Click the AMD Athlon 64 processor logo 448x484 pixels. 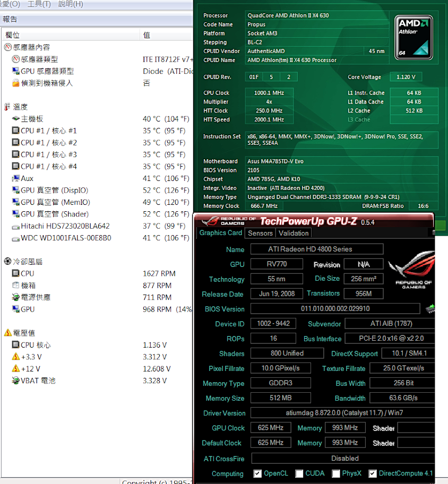(x=413, y=37)
